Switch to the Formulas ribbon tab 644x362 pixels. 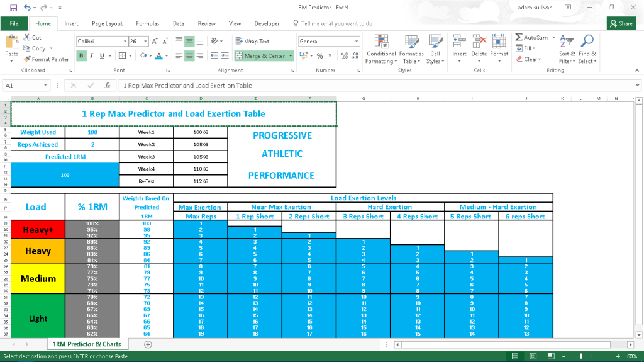tap(147, 23)
